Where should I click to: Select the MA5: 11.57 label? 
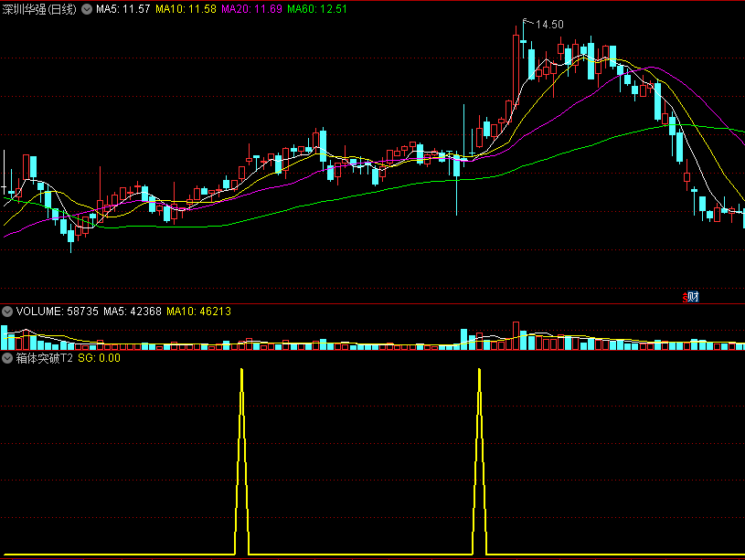click(123, 9)
